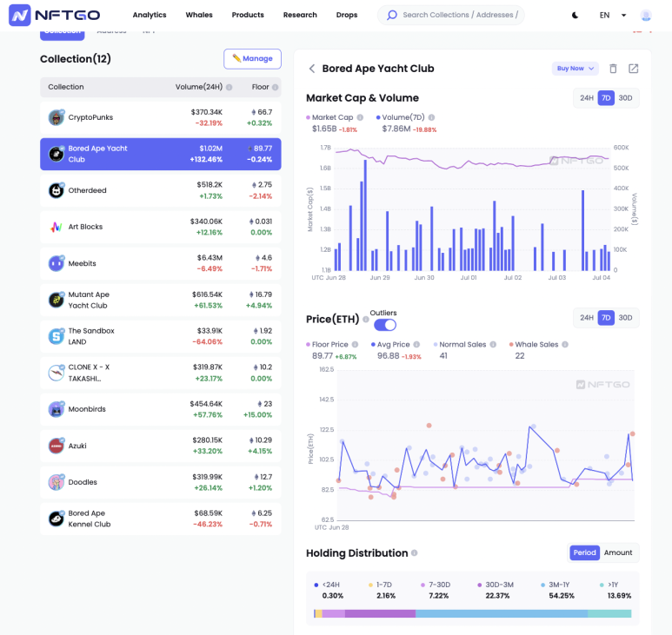Open the Products menu
Viewport: 672px width, 635px height.
[x=248, y=15]
